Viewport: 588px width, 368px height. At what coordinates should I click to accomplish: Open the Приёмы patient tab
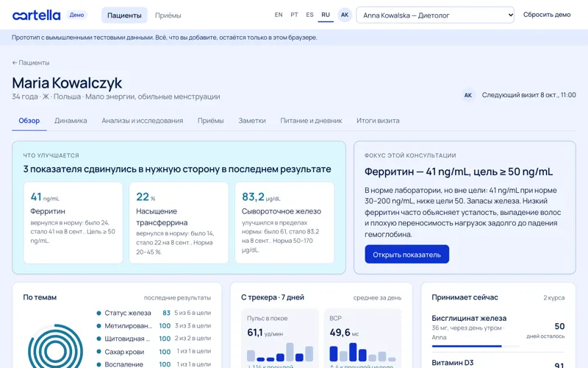coord(211,121)
